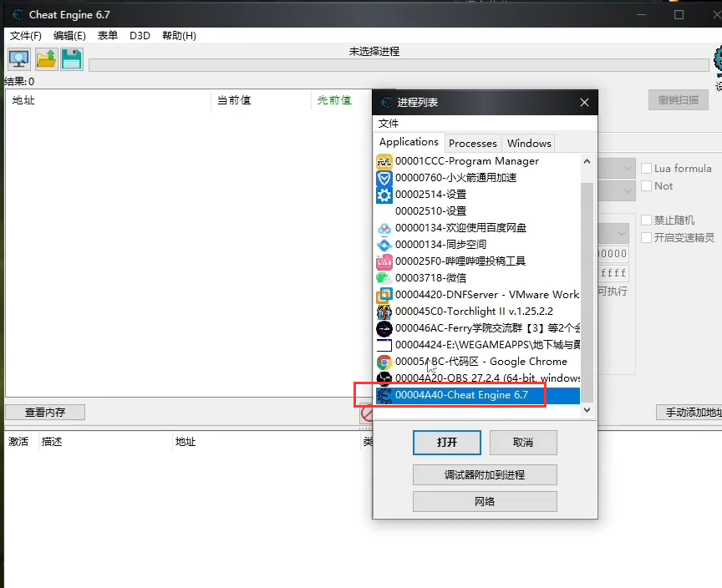Click the Program Manager process icon
This screenshot has width=722, height=588.
click(x=384, y=161)
